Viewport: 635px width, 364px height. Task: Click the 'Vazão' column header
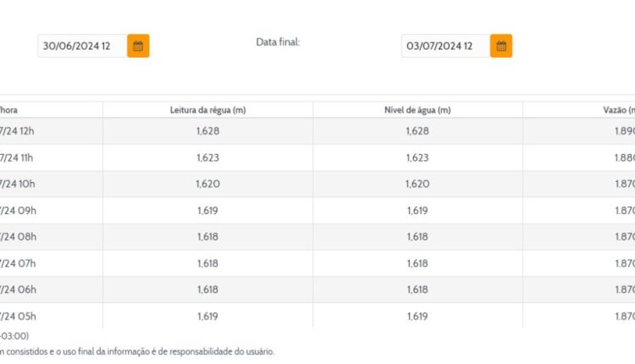coord(613,110)
